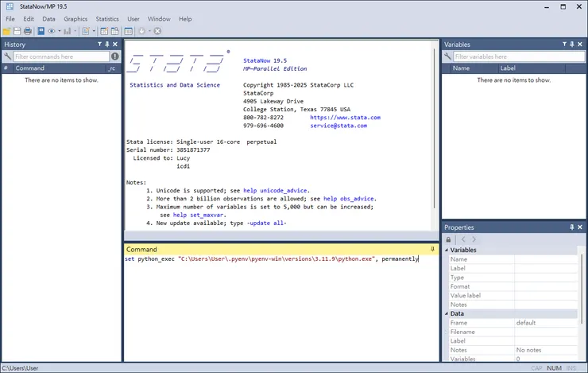Click the Break stop icon
The image size is (588, 373).
pyautogui.click(x=157, y=31)
